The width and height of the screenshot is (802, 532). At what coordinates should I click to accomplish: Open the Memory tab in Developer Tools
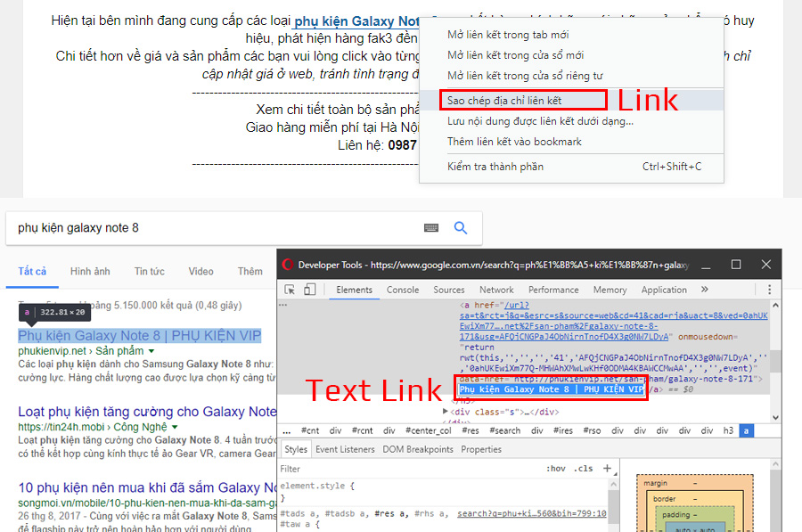[610, 290]
